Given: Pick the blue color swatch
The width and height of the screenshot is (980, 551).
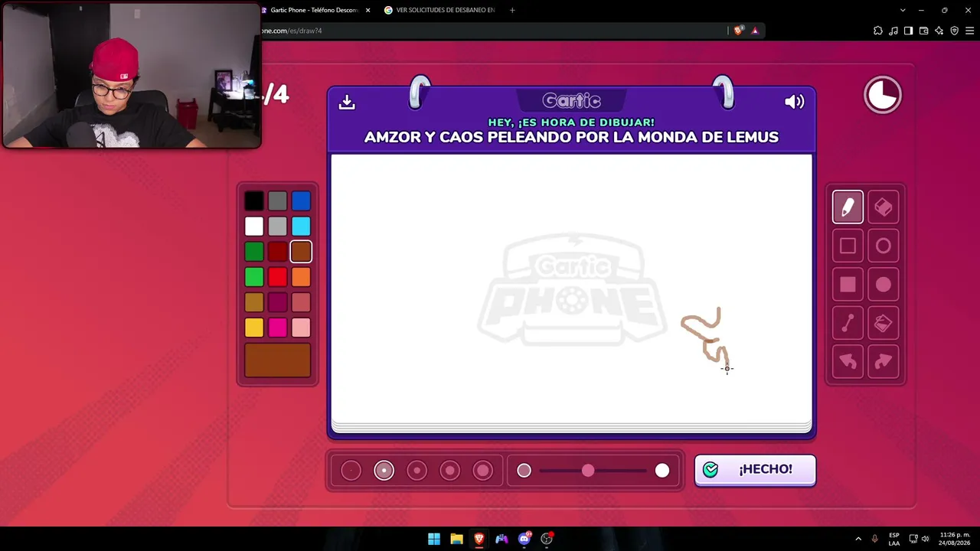Looking at the screenshot, I should tap(301, 201).
